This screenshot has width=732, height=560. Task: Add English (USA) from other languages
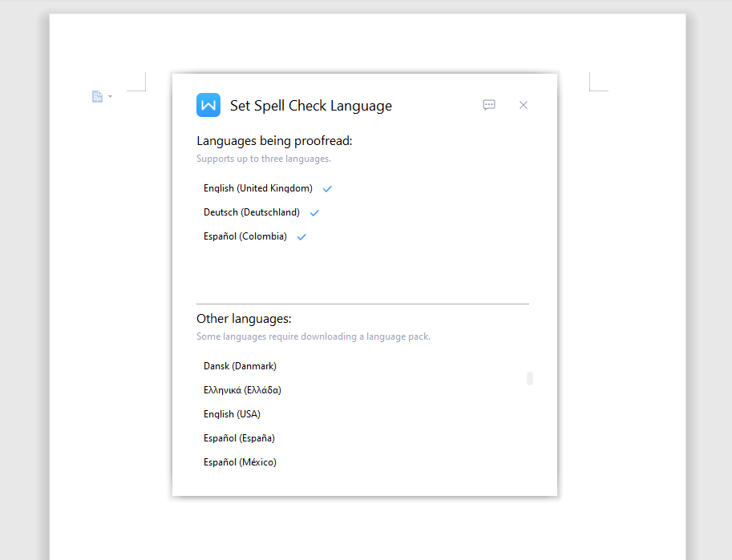[x=232, y=414]
